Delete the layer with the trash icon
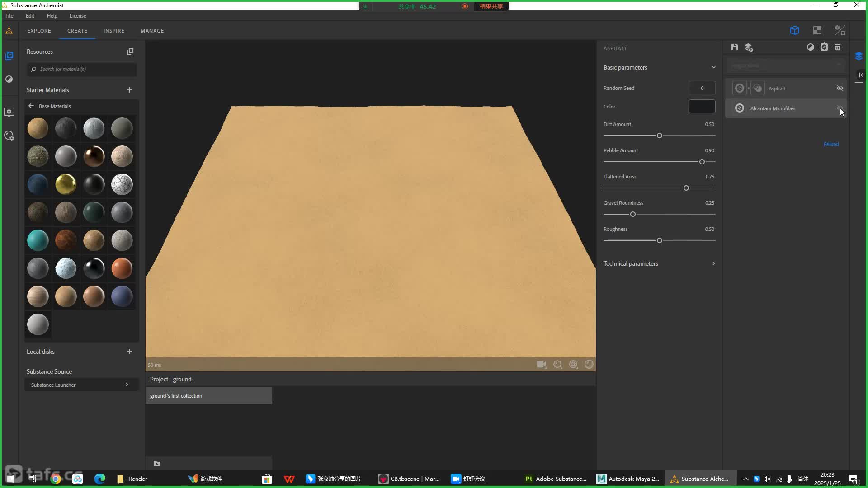Image resolution: width=868 pixels, height=488 pixels. (x=838, y=47)
